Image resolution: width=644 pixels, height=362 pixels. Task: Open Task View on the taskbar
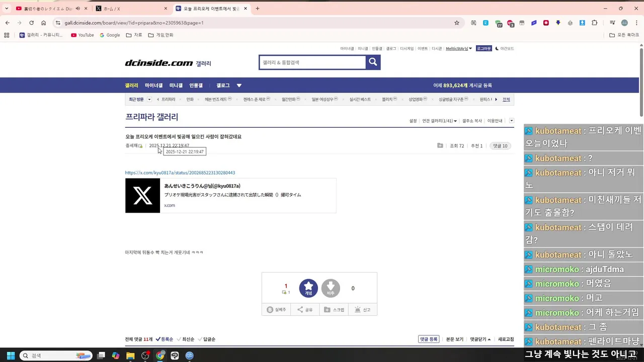[101, 355]
